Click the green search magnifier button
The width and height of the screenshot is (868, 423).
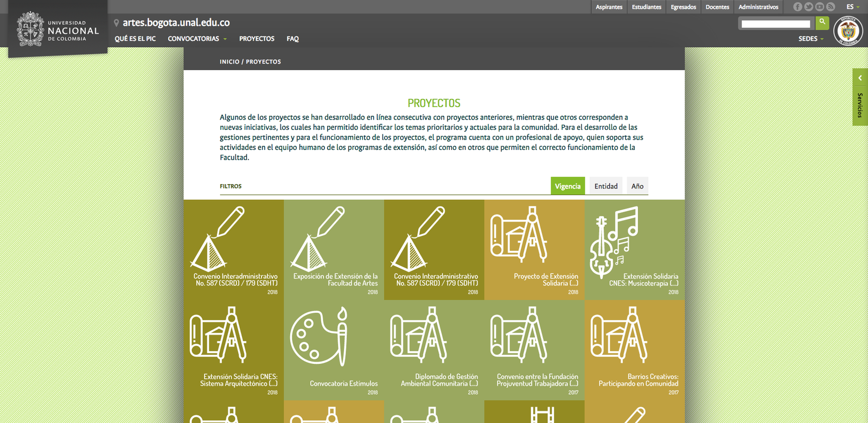pos(822,23)
